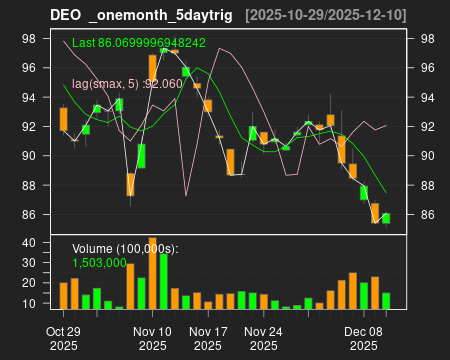Click the '30' tick label on volume axis
Image resolution: width=450 pixels, height=360 pixels.
[29, 263]
